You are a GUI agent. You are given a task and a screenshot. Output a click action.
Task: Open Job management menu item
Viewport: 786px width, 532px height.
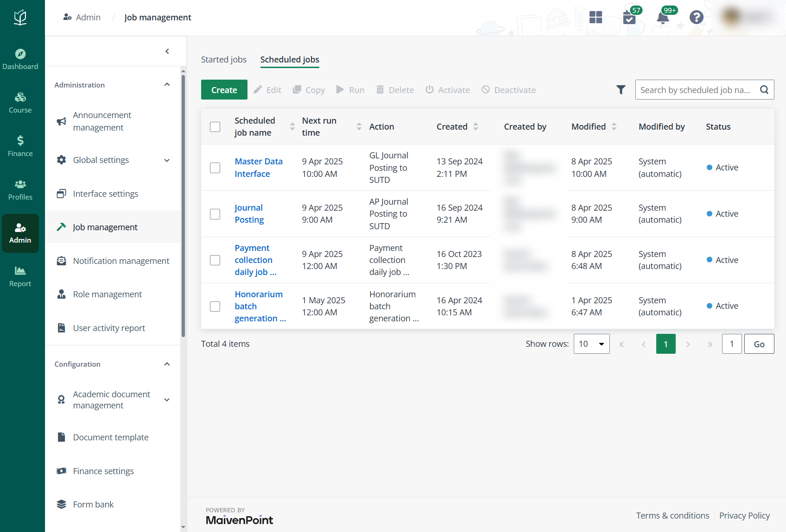(x=113, y=227)
